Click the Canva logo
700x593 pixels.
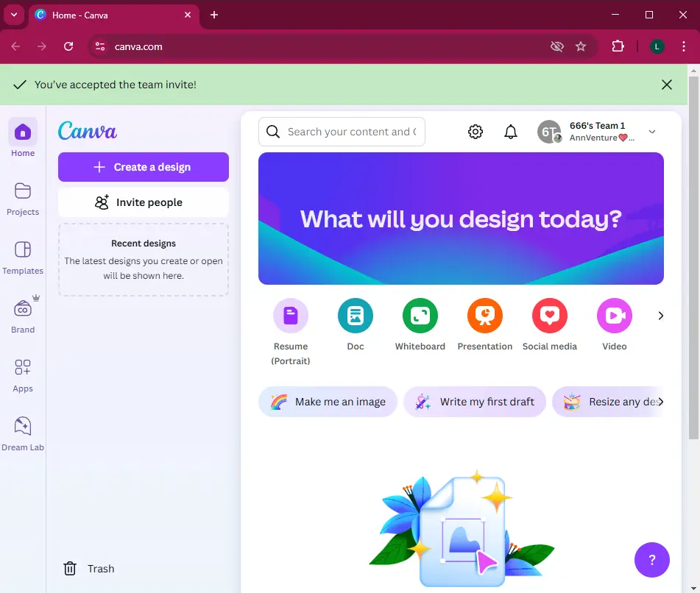tap(87, 131)
